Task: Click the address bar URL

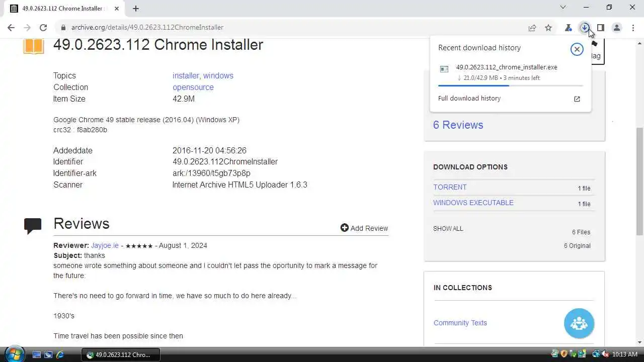Action: (147, 28)
